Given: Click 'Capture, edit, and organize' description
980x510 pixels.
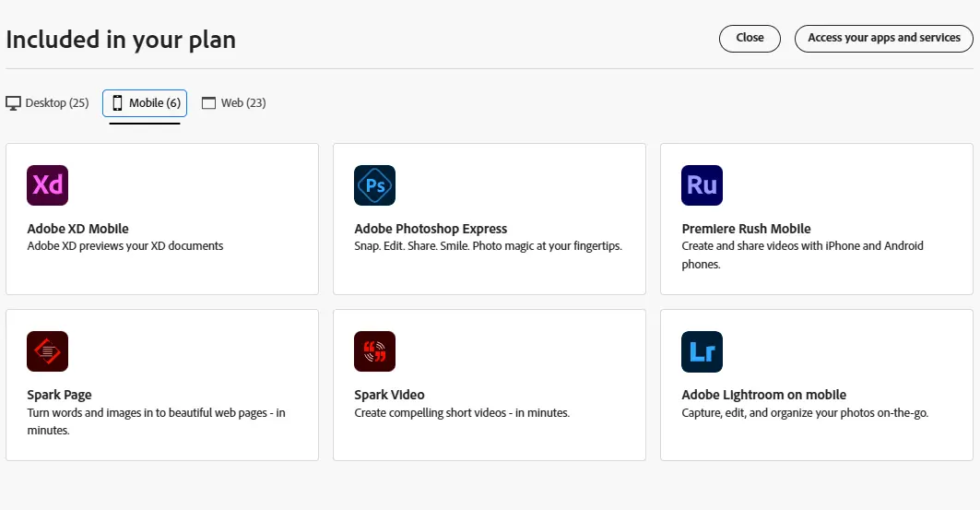Looking at the screenshot, I should pos(805,413).
